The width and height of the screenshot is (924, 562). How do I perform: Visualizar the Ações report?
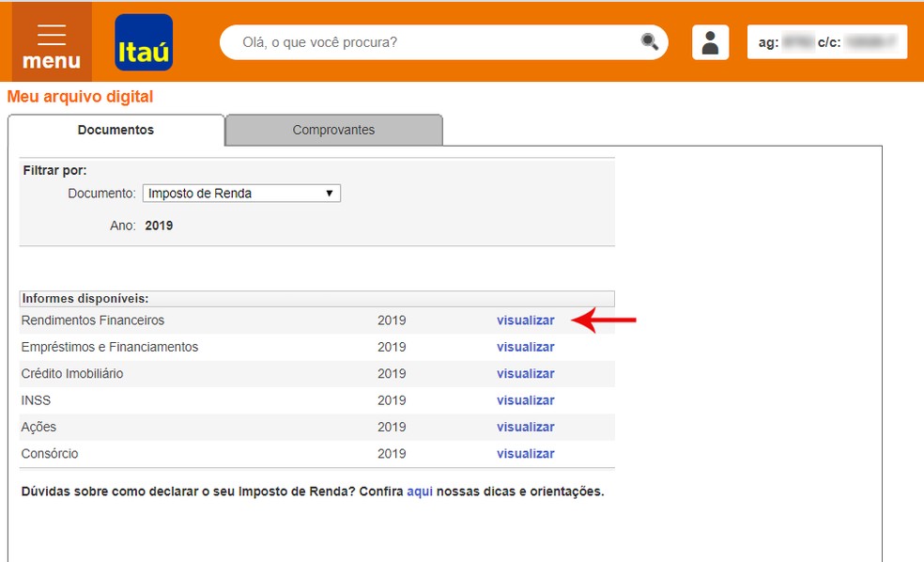526,427
